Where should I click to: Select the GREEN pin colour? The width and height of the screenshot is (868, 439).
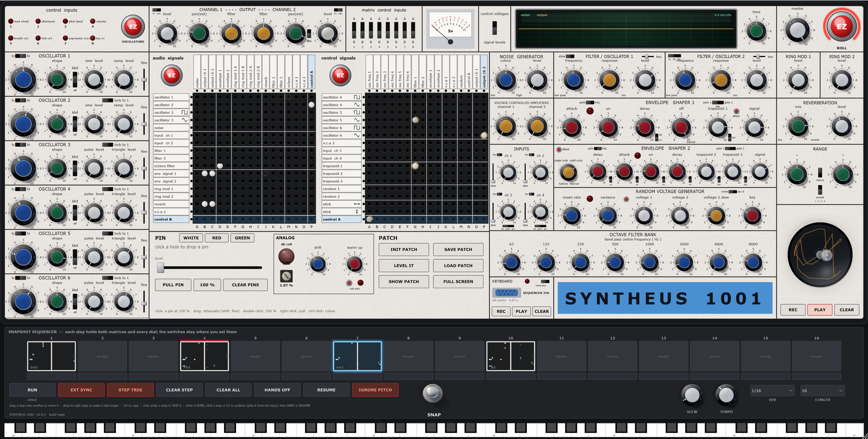[x=242, y=238]
